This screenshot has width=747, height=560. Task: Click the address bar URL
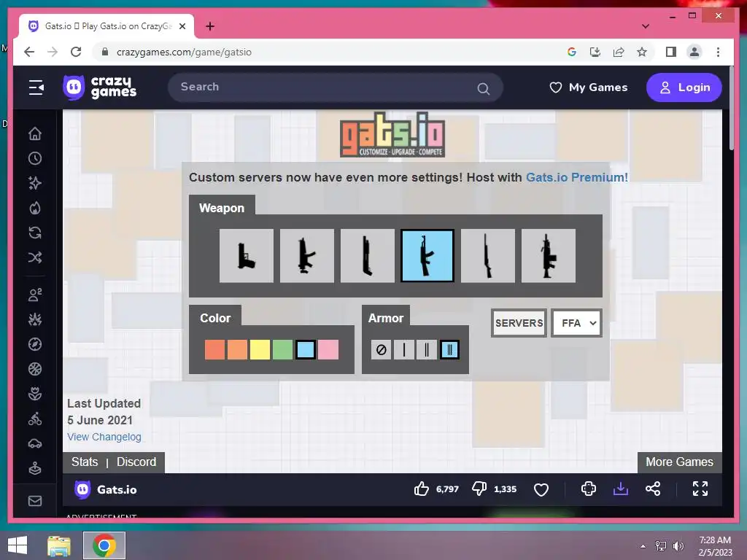184,52
